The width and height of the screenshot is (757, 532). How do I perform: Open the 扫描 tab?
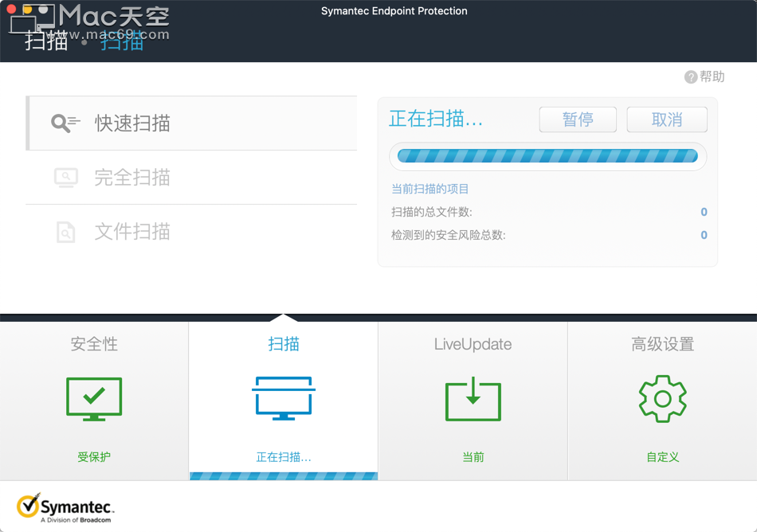pos(284,401)
